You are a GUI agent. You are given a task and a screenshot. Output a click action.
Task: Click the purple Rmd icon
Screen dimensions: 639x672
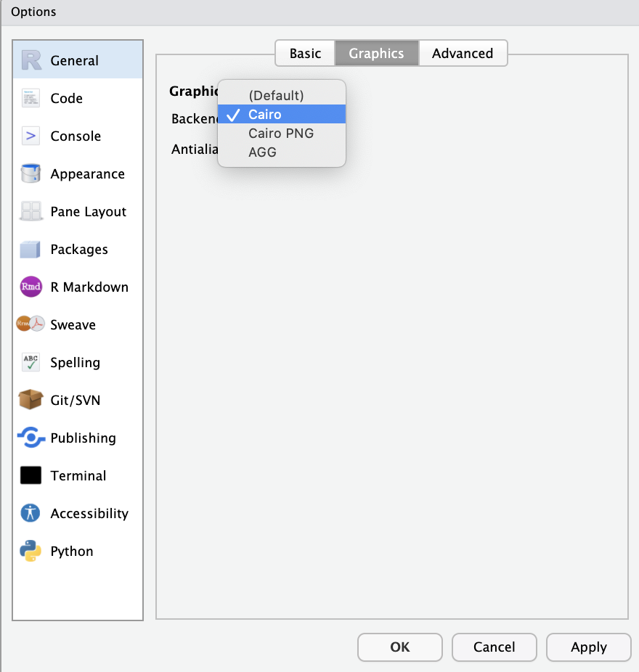pos(31,286)
